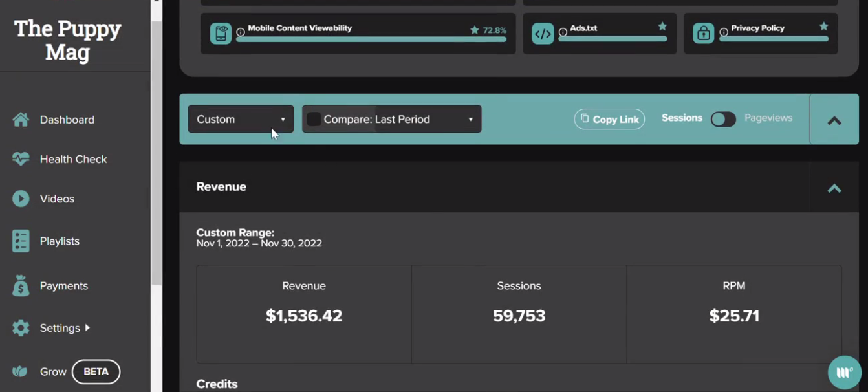Open the Compare: Last Period dropdown arrow
The width and height of the screenshot is (868, 392).
click(x=470, y=120)
